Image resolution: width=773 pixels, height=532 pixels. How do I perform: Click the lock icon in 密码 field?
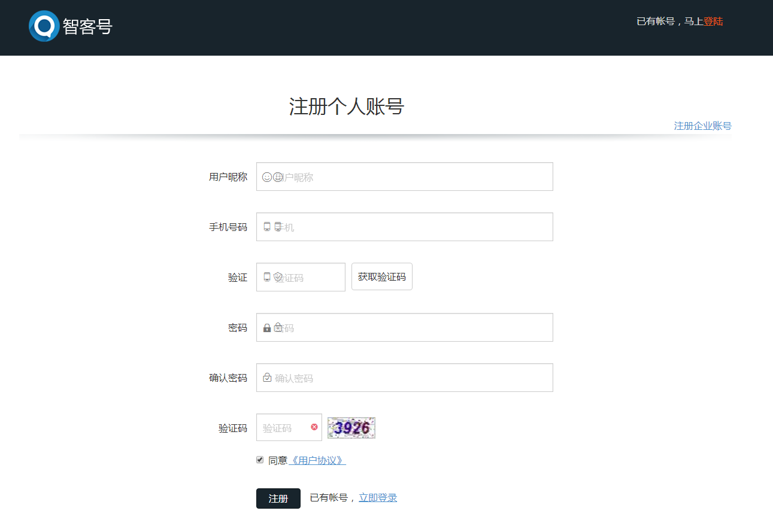pyautogui.click(x=267, y=328)
